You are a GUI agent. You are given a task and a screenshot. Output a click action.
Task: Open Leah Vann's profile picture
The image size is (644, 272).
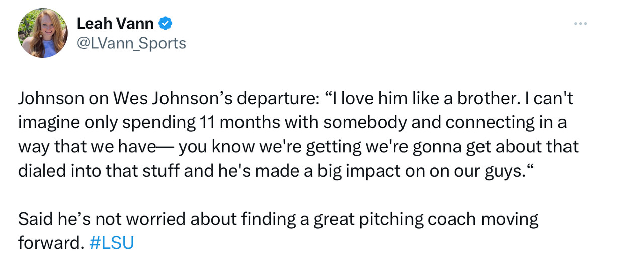[42, 33]
